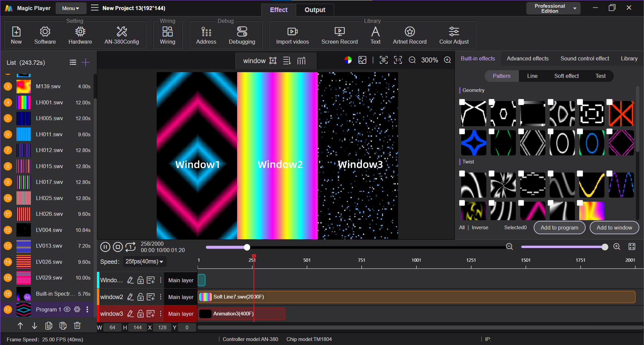Toggle lock on window2 track
644x345 pixels.
point(141,297)
